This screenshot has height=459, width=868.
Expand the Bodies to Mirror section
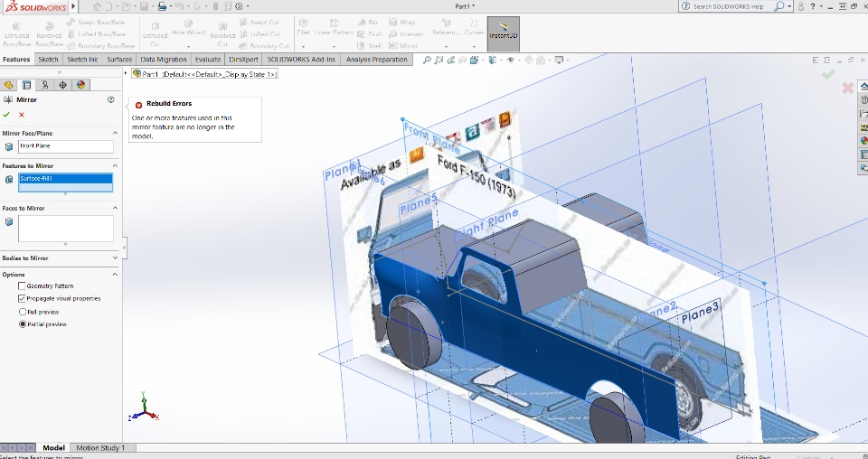(115, 258)
